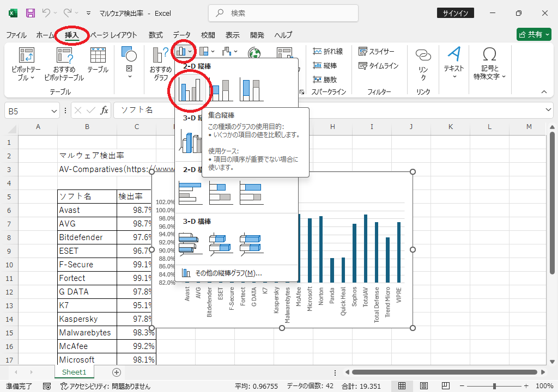Switch to ページ レイアウト tab

(x=113, y=35)
